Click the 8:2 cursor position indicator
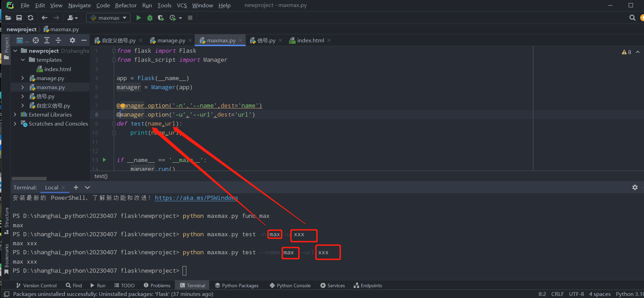Viewport: 644px width, 298px height. click(542, 294)
